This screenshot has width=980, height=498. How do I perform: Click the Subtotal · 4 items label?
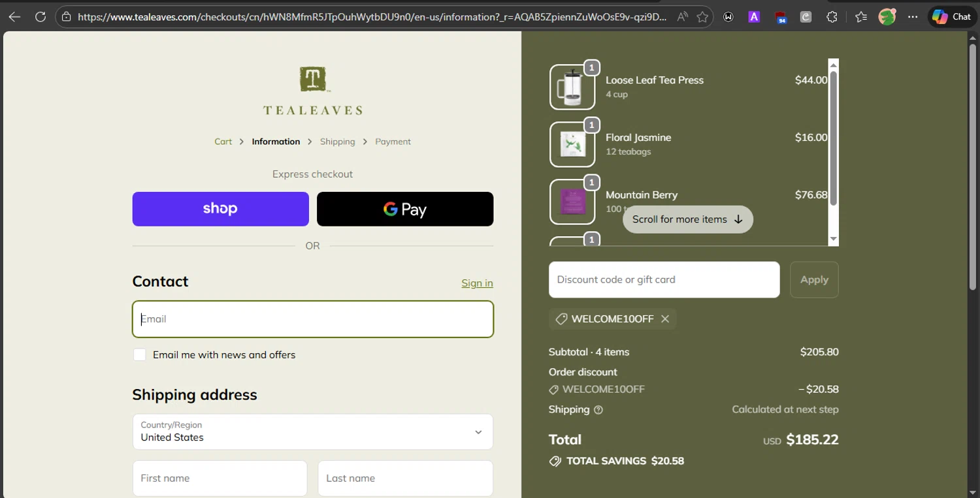pos(589,352)
